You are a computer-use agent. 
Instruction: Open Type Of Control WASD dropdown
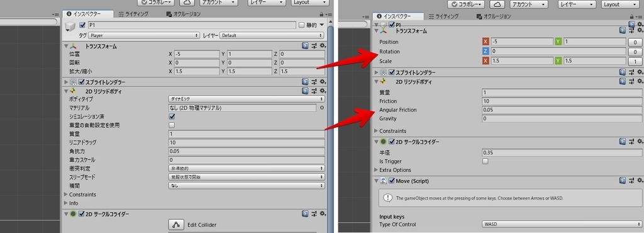(x=562, y=224)
